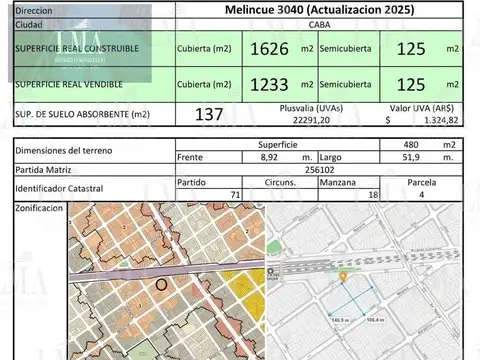Click the '480' surface value
480x360 pixels.
[411, 145]
